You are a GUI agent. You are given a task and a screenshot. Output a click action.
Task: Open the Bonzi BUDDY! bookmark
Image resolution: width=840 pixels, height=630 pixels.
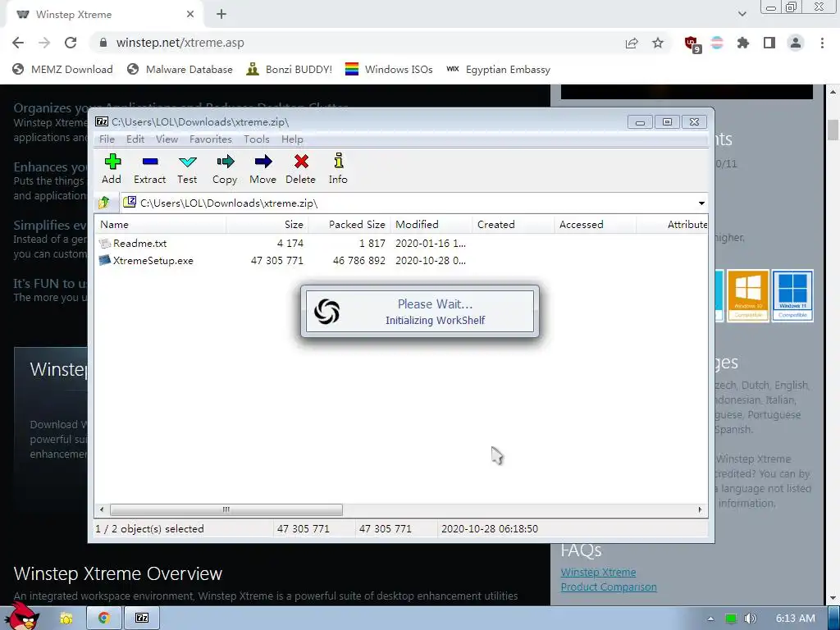290,70
